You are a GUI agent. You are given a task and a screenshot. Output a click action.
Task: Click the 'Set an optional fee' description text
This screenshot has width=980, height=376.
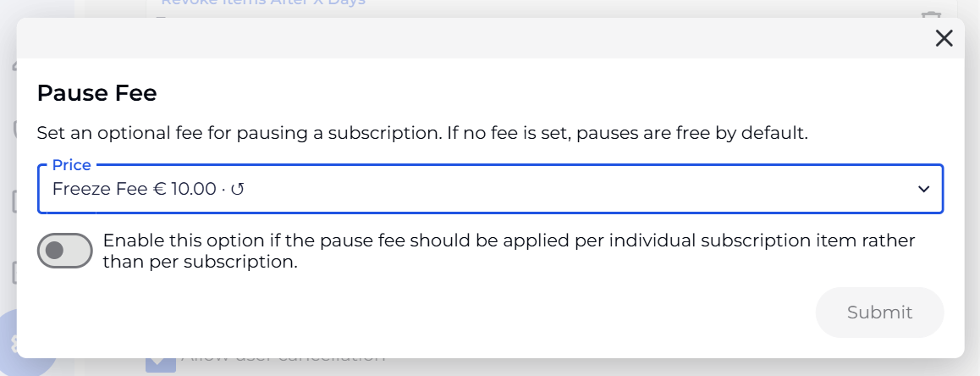[x=423, y=133]
